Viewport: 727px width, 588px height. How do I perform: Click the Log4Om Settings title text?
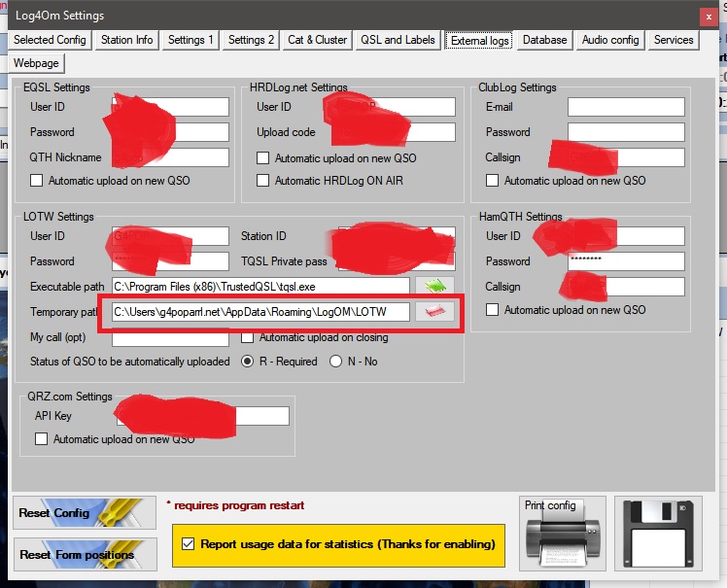pos(60,16)
